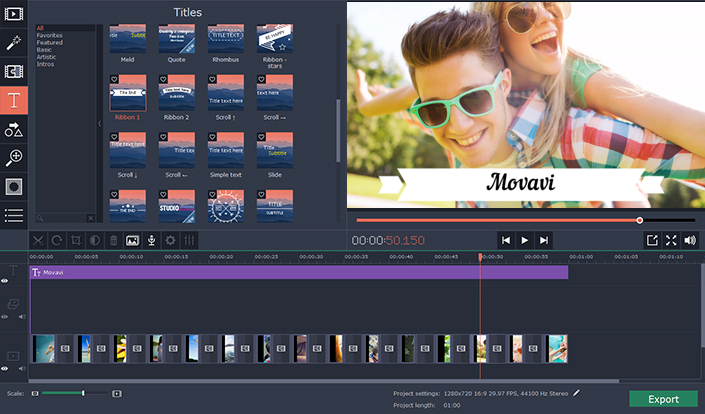Open the audio equalizer sliders icon
The height and width of the screenshot is (414, 705).
click(x=189, y=240)
